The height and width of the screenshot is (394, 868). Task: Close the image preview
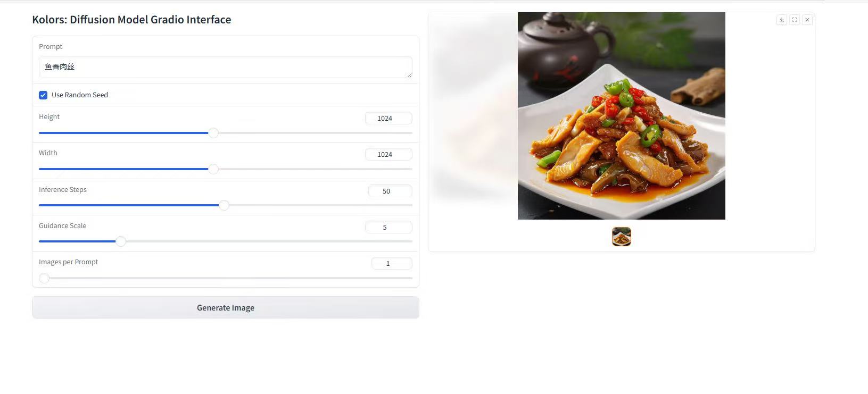tap(807, 20)
